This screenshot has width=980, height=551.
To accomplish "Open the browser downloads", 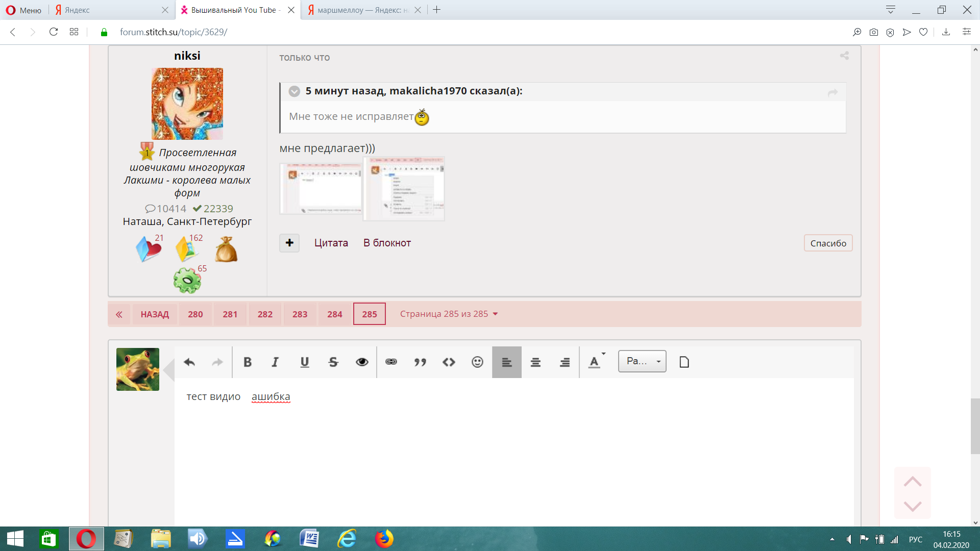I will pos(946,32).
